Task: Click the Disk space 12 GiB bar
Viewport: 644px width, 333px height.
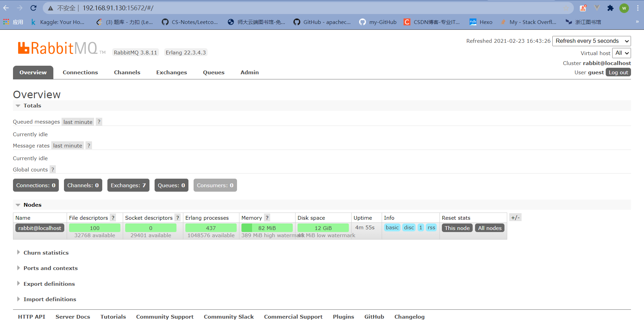Action: (x=323, y=228)
